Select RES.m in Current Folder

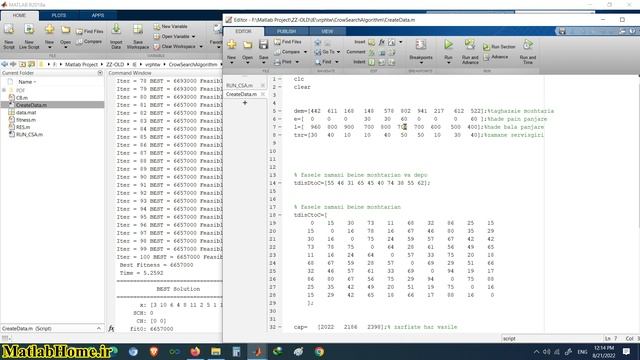23,127
